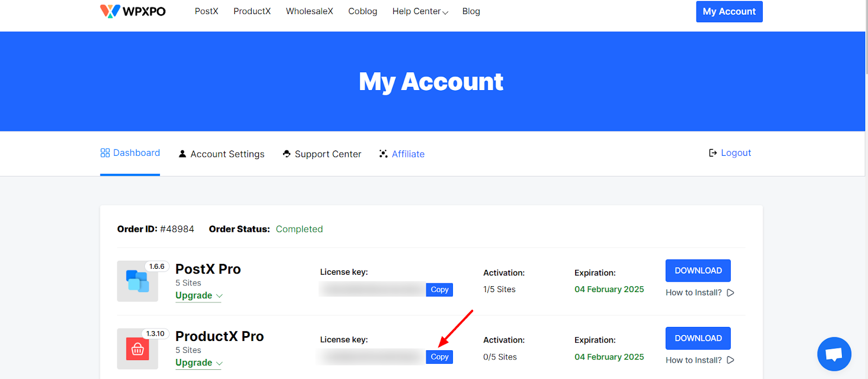Click the PostX Pro product title

208,269
